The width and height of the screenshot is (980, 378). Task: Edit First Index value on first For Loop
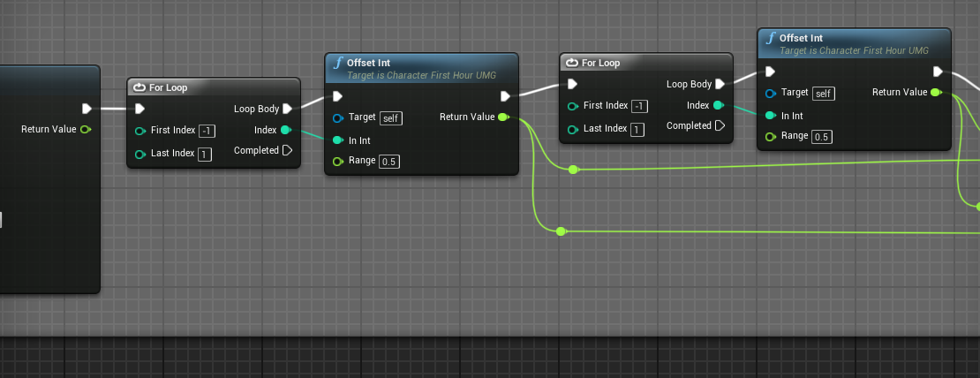[208, 131]
